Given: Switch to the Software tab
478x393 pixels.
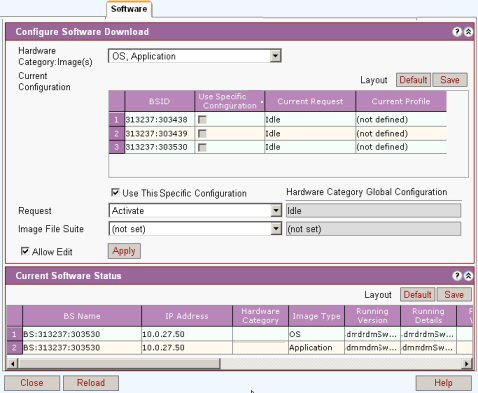Looking at the screenshot, I should [x=129, y=9].
